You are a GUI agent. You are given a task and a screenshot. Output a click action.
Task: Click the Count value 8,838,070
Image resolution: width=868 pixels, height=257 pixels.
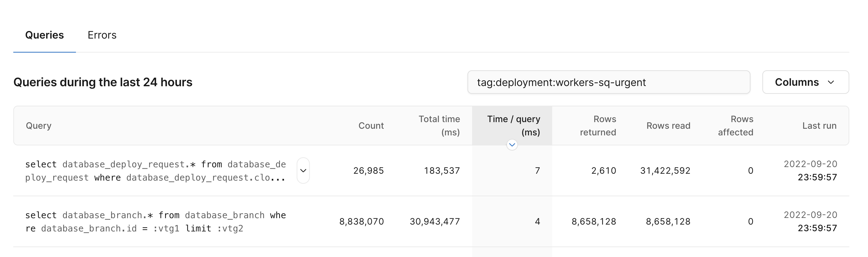362,221
